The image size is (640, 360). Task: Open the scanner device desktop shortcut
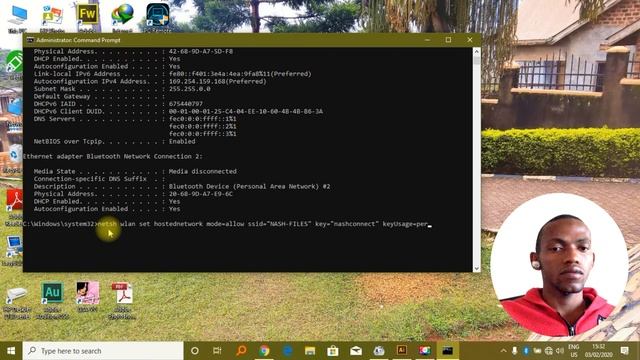(16, 302)
